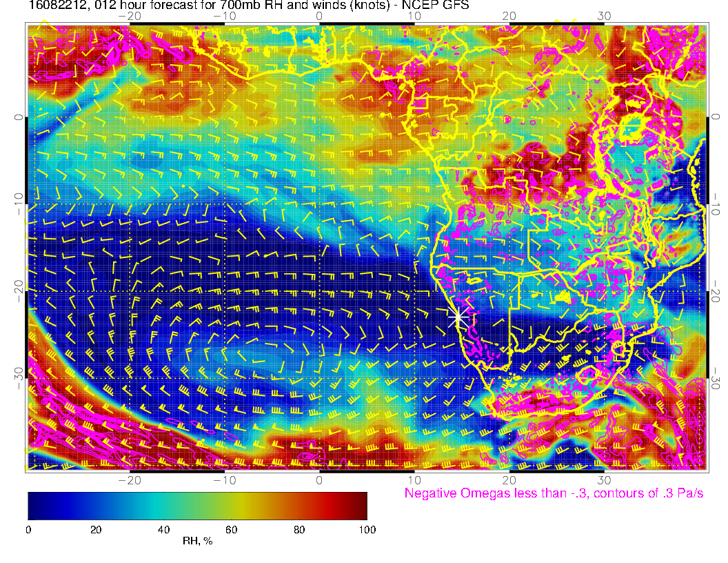Click the -20 longitude label on the top axis
Screen dimensions: 728x563
click(x=129, y=15)
